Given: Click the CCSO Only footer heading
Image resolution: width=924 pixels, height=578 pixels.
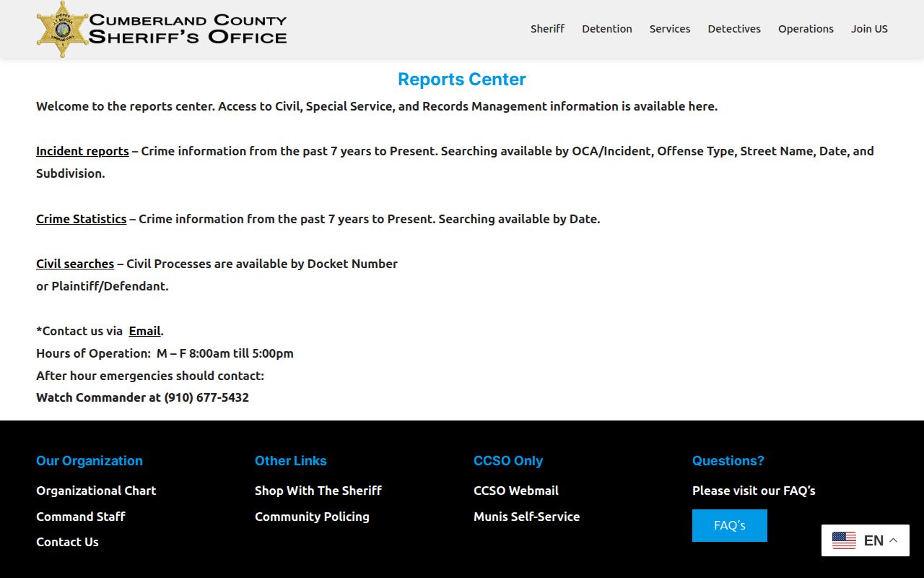Looking at the screenshot, I should [508, 461].
